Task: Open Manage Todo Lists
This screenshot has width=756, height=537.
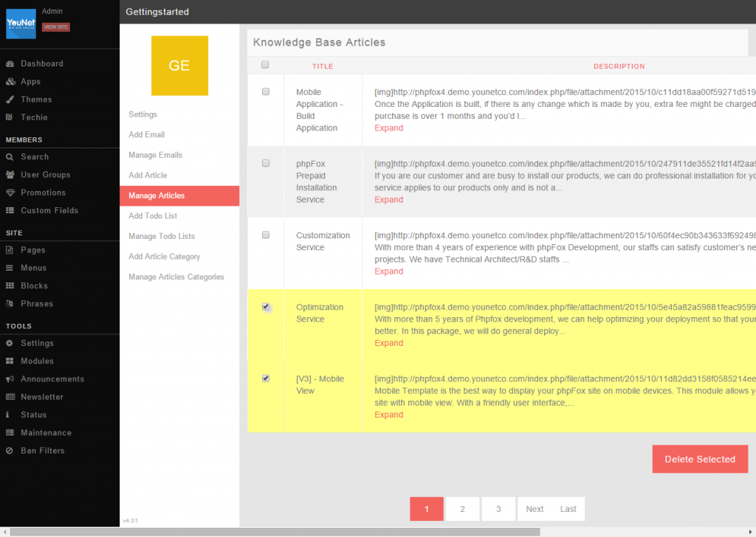Action: [179, 236]
